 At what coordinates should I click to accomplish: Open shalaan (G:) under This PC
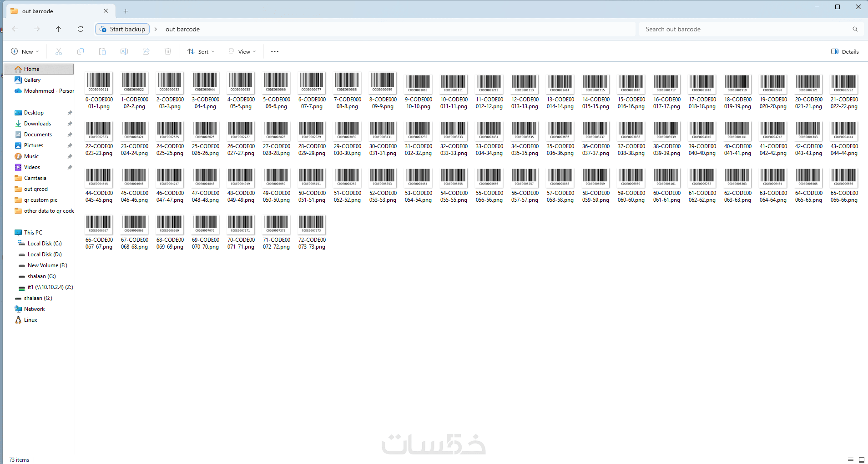[41, 276]
